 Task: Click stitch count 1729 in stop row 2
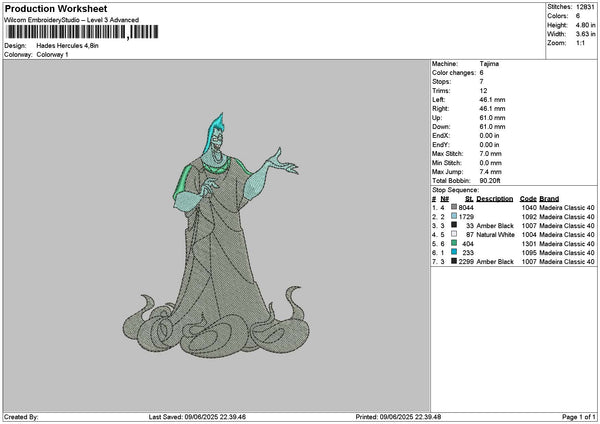[x=466, y=217]
